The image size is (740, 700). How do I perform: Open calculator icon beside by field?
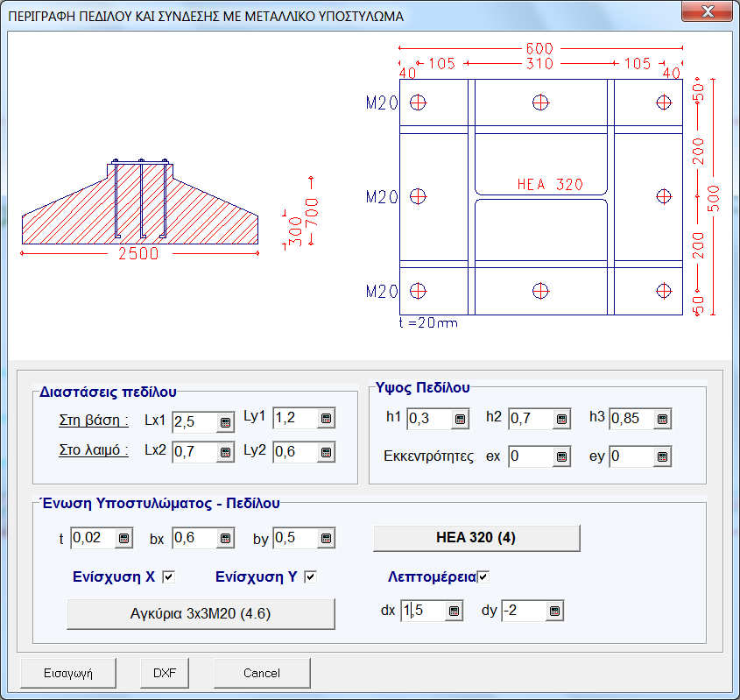pos(326,539)
